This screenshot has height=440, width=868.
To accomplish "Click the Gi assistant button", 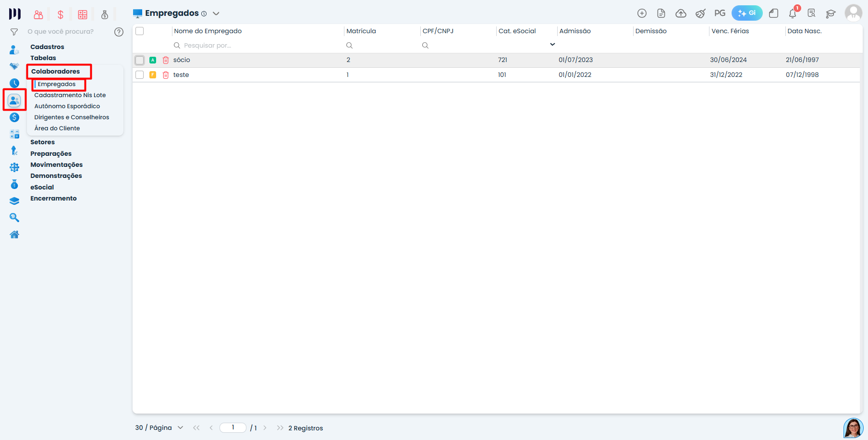I will click(746, 13).
